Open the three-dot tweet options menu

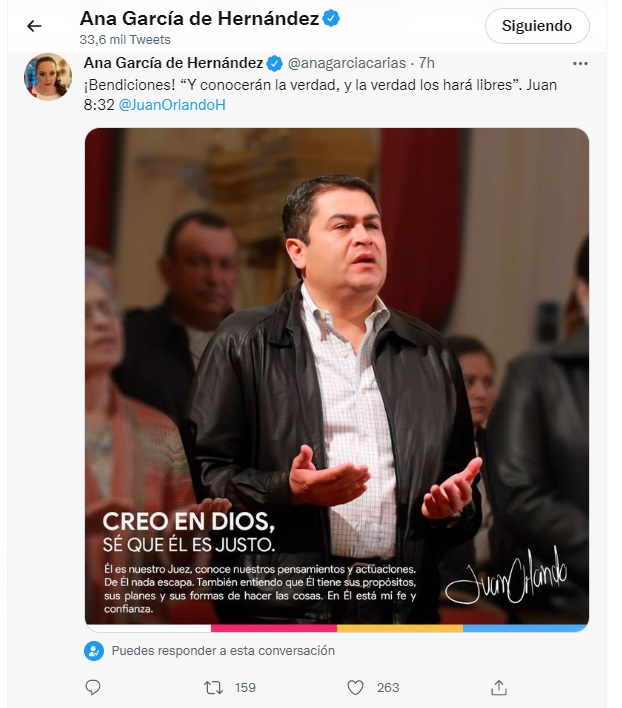tap(580, 64)
